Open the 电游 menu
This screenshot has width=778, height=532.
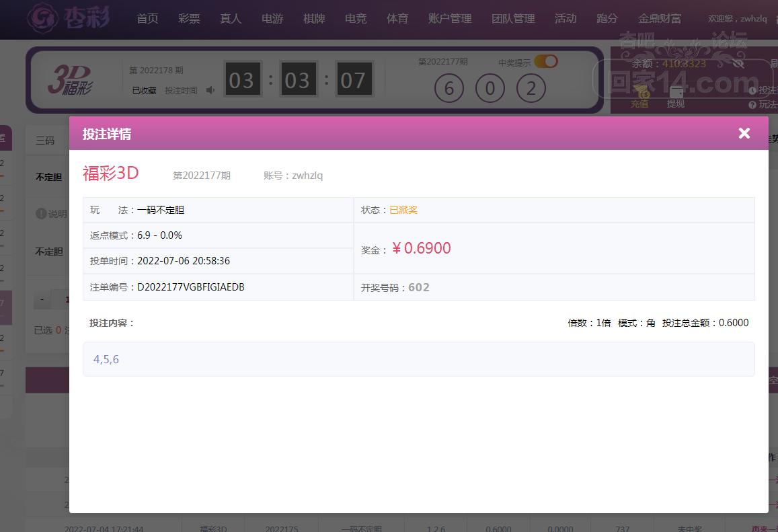click(x=272, y=19)
